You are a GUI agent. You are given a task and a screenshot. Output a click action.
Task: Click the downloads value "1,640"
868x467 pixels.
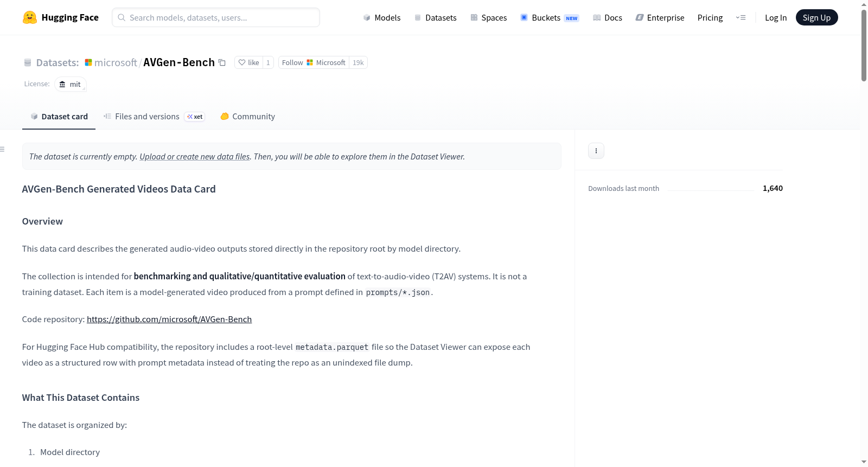tap(773, 188)
